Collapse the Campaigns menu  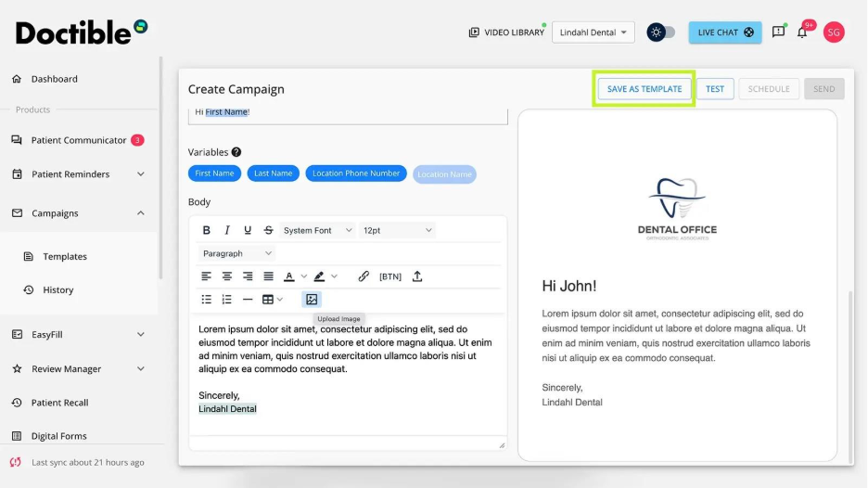(x=141, y=213)
